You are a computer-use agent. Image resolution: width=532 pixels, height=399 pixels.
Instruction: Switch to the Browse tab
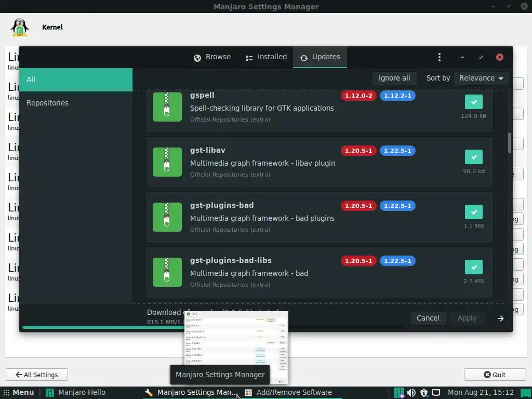[212, 57]
